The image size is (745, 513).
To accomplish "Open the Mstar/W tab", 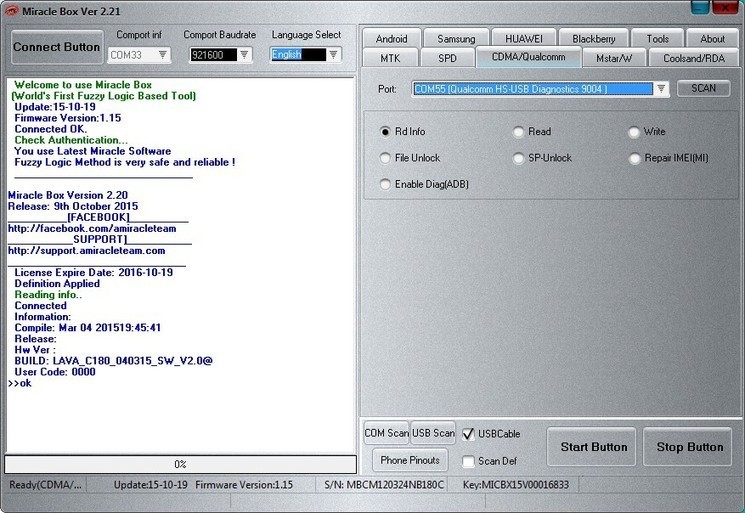I will [614, 58].
